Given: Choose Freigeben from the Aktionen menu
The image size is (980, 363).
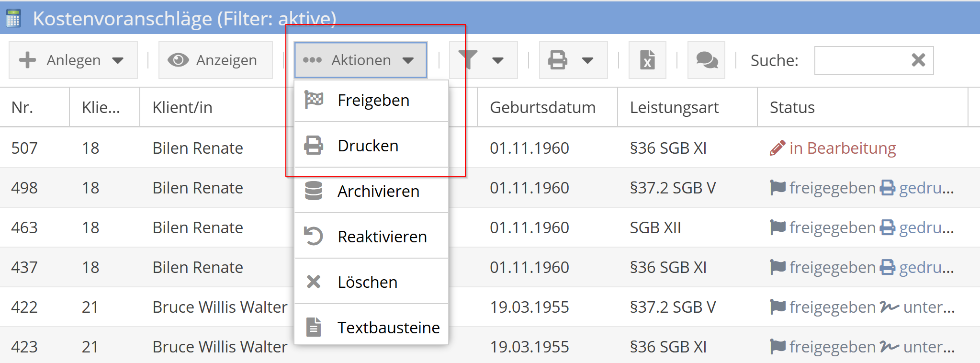Looking at the screenshot, I should point(372,101).
